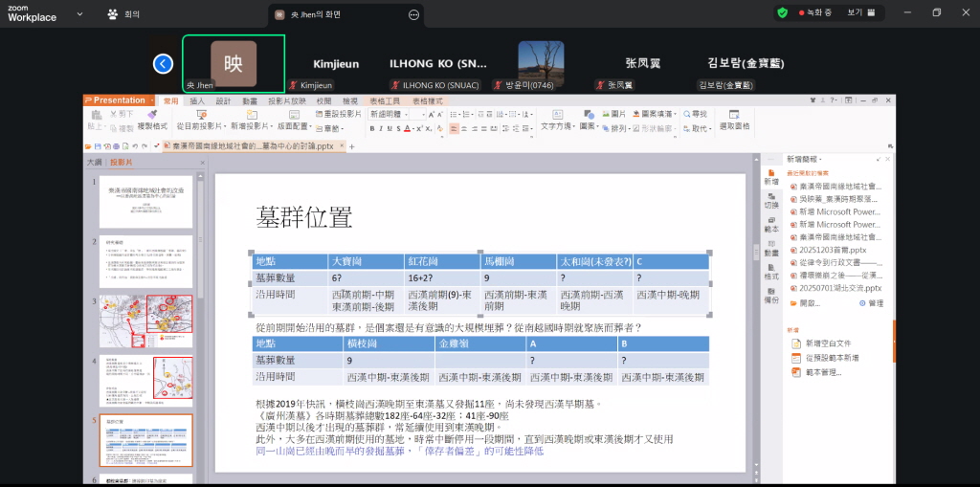Click the 尋找 find icon
Image resolution: width=980 pixels, height=487 pixels.
[x=695, y=114]
